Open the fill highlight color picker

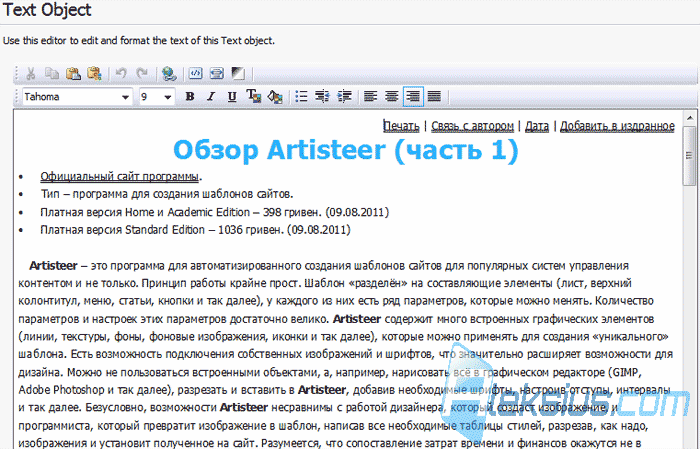coord(275,96)
